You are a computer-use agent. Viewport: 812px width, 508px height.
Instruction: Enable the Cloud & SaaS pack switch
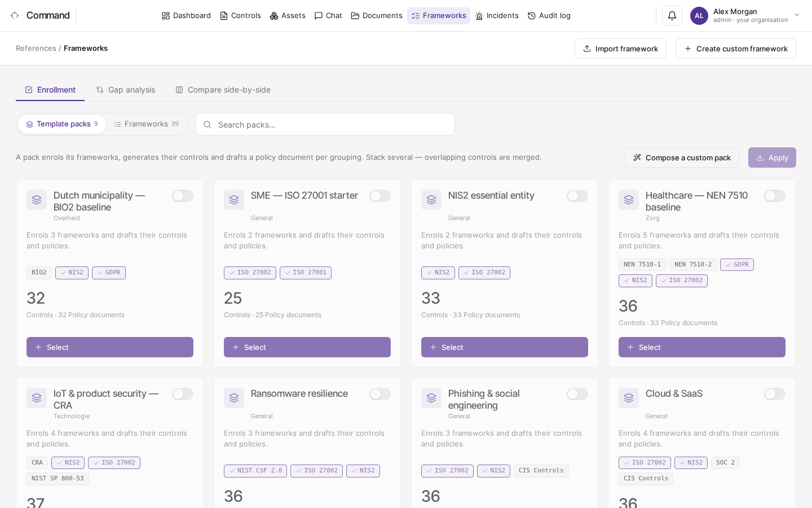point(775,394)
